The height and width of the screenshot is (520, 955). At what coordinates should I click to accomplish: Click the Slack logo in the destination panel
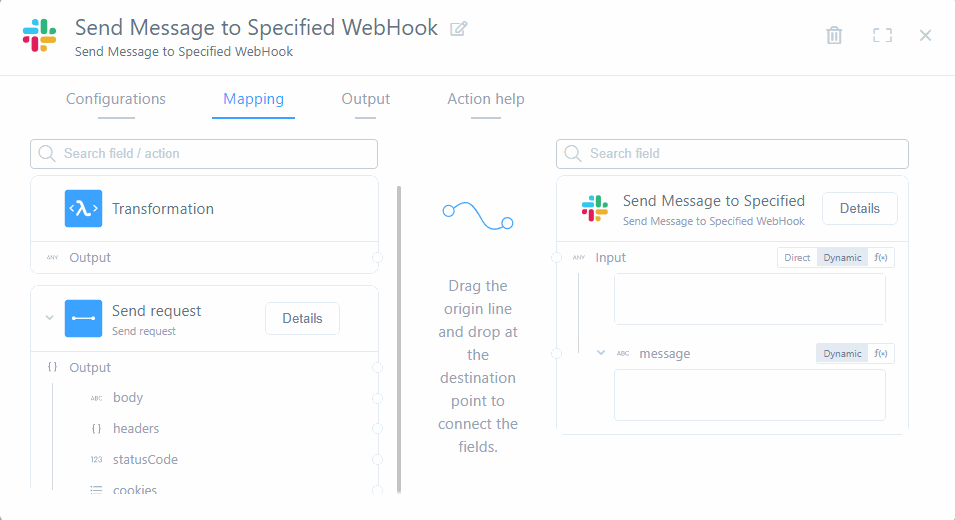pos(595,209)
